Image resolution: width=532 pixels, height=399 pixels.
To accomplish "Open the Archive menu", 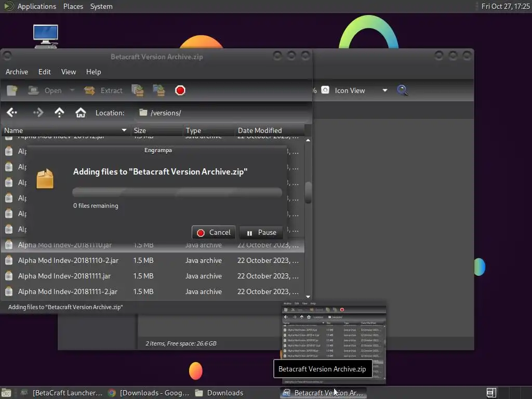I will click(17, 72).
